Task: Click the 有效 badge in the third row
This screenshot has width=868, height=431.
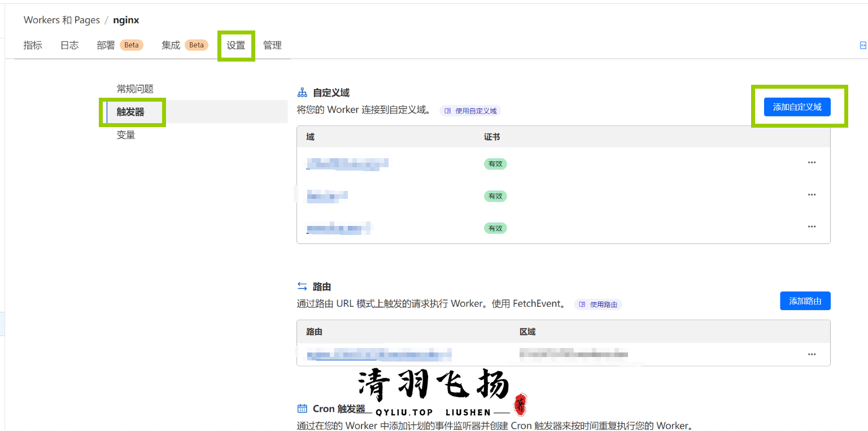Action: point(495,228)
